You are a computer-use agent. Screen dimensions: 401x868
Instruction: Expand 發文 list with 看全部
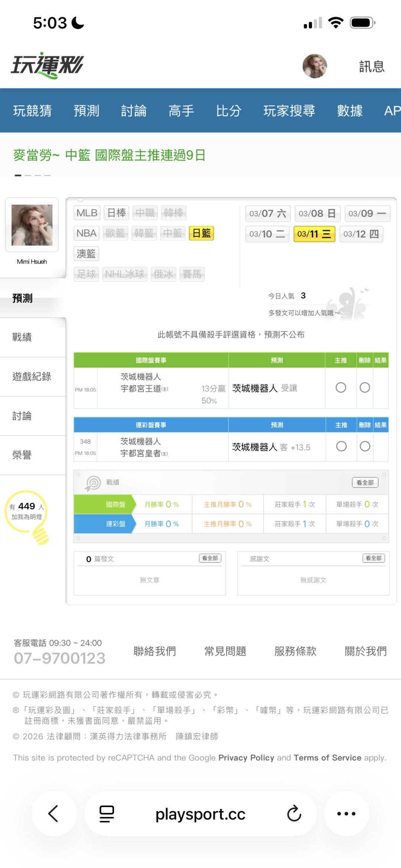(210, 558)
